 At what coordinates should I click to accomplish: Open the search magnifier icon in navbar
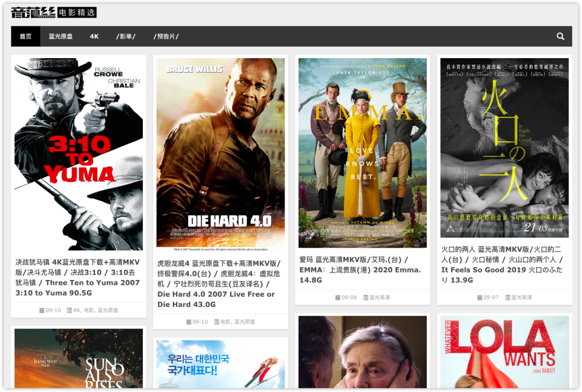coord(560,36)
